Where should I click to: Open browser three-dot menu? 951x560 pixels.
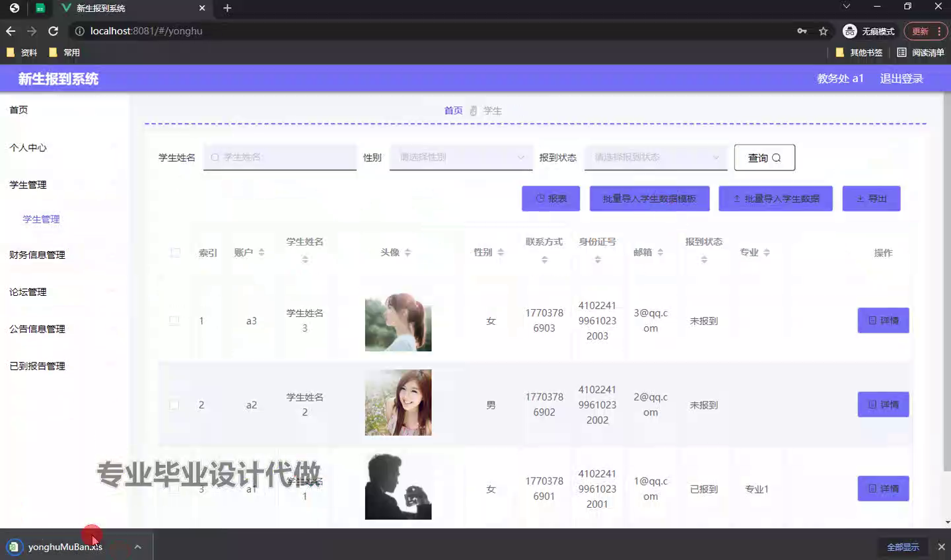click(x=939, y=31)
